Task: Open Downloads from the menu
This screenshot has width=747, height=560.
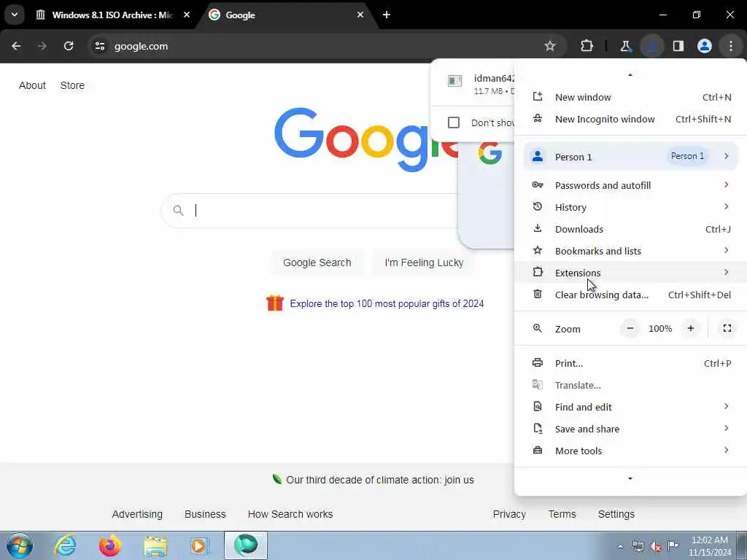Action: click(630, 229)
